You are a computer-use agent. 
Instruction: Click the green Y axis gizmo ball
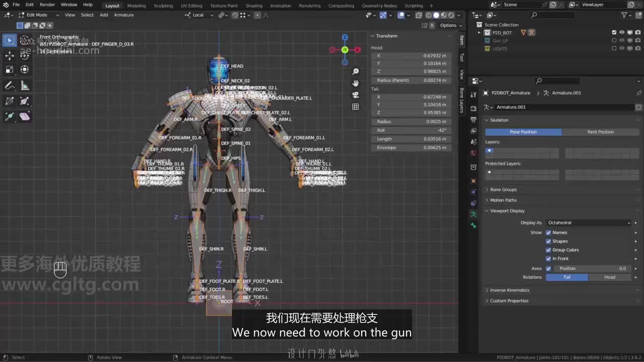coord(345,50)
